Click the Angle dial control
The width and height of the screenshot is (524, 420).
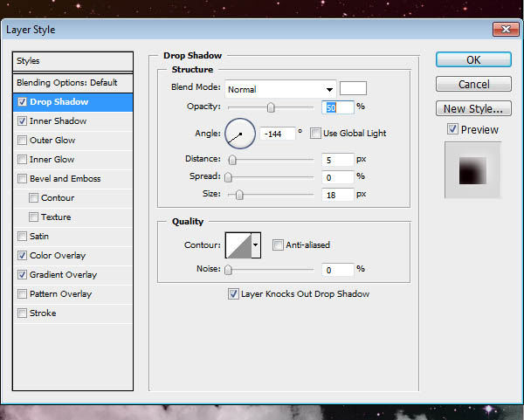pos(240,134)
